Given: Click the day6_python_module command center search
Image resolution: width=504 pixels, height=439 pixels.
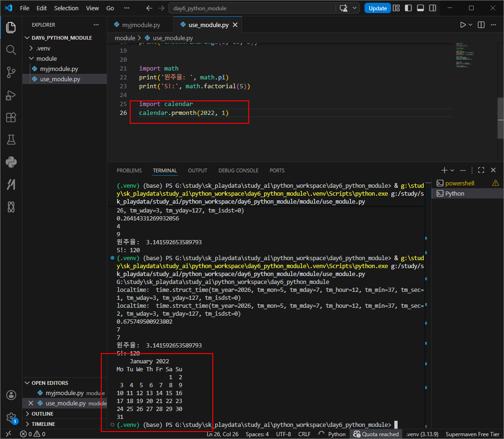Looking at the screenshot, I should [252, 8].
